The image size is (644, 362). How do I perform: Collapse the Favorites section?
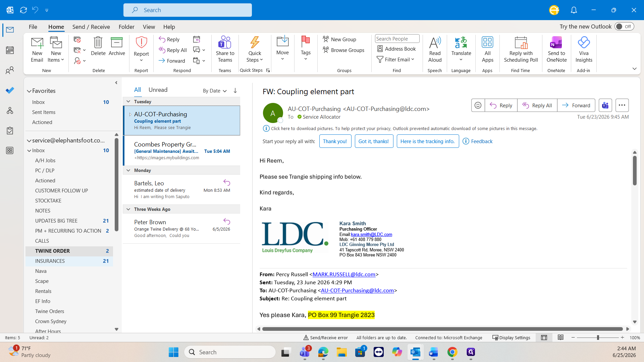click(29, 91)
